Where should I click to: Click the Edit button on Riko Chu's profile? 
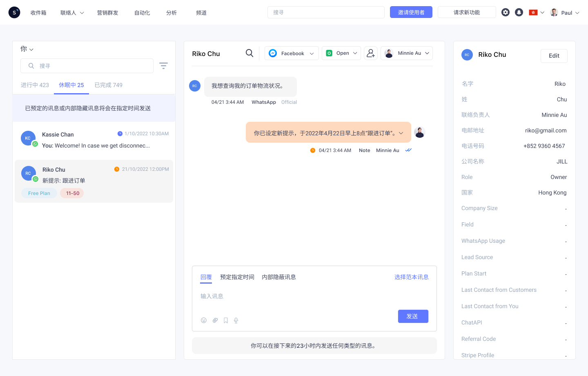tap(554, 56)
